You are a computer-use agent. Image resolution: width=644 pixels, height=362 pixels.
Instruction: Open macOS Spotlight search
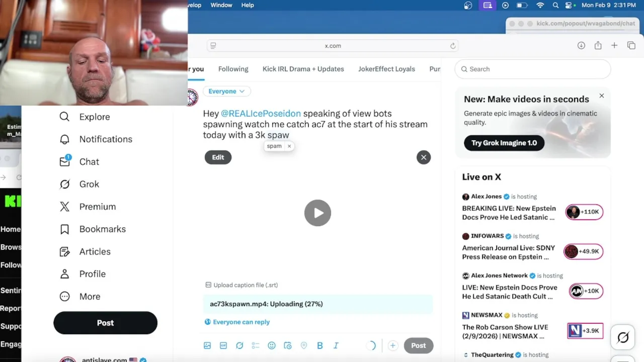[555, 5]
